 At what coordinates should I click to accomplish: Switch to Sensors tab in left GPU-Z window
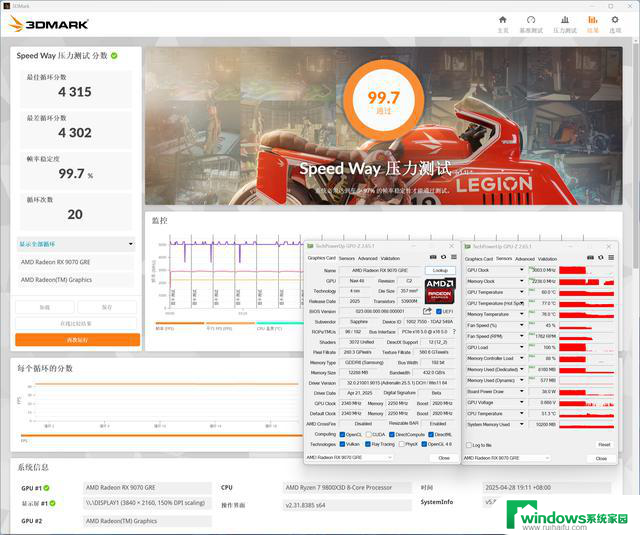click(x=347, y=258)
